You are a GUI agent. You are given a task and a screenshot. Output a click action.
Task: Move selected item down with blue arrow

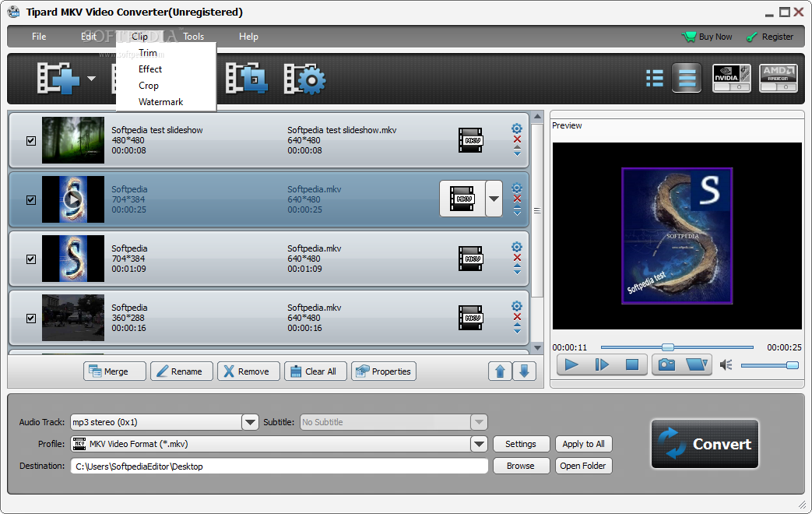coord(524,371)
